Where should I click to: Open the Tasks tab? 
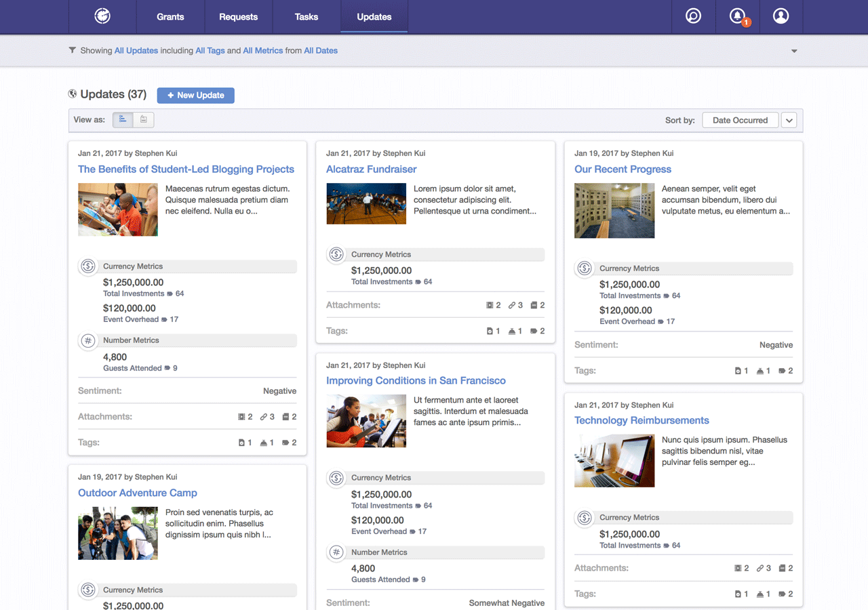point(307,16)
